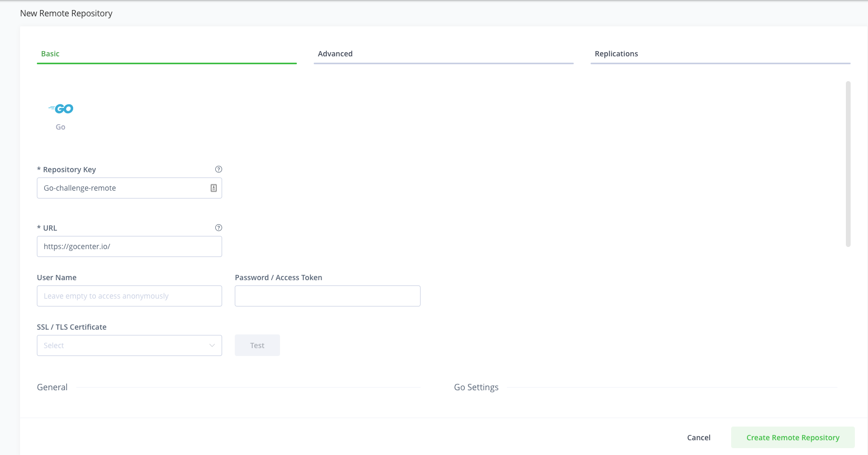Click the Password / Access Token field

tap(327, 296)
